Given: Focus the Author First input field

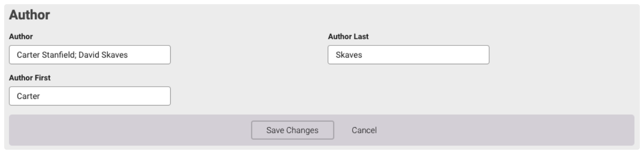Looking at the screenshot, I should (90, 96).
